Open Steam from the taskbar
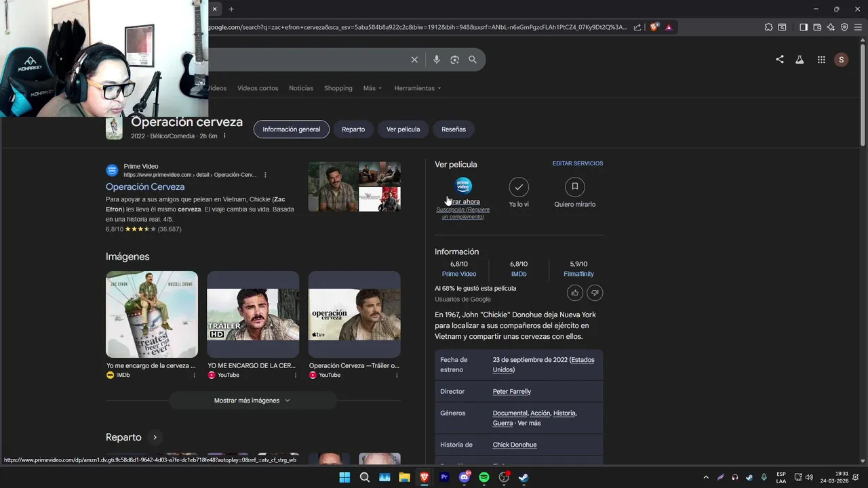868x488 pixels. click(x=524, y=477)
